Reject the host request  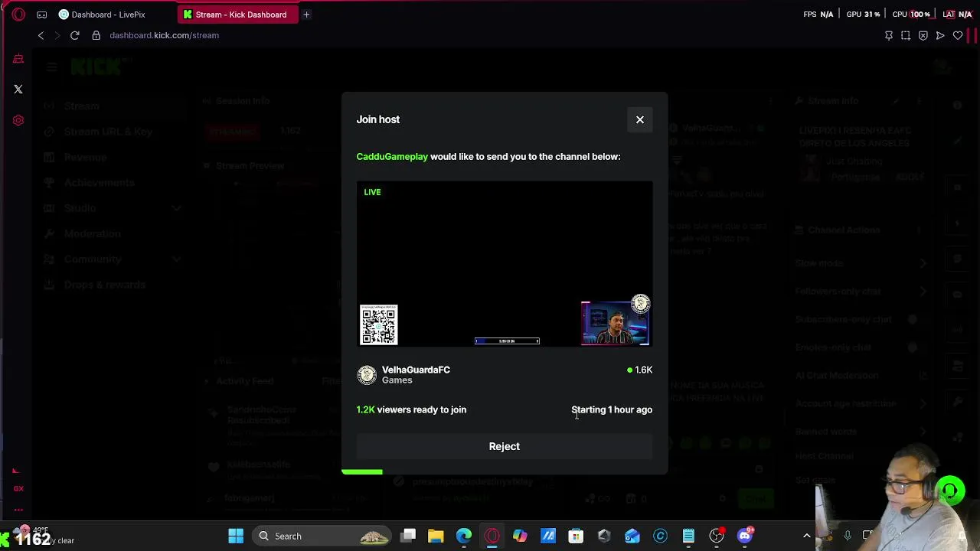click(x=505, y=446)
